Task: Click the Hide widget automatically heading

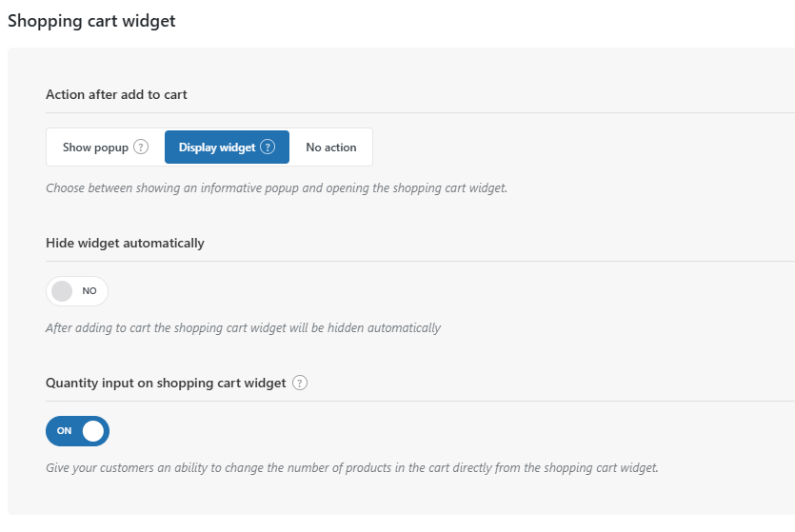Action: coord(125,243)
